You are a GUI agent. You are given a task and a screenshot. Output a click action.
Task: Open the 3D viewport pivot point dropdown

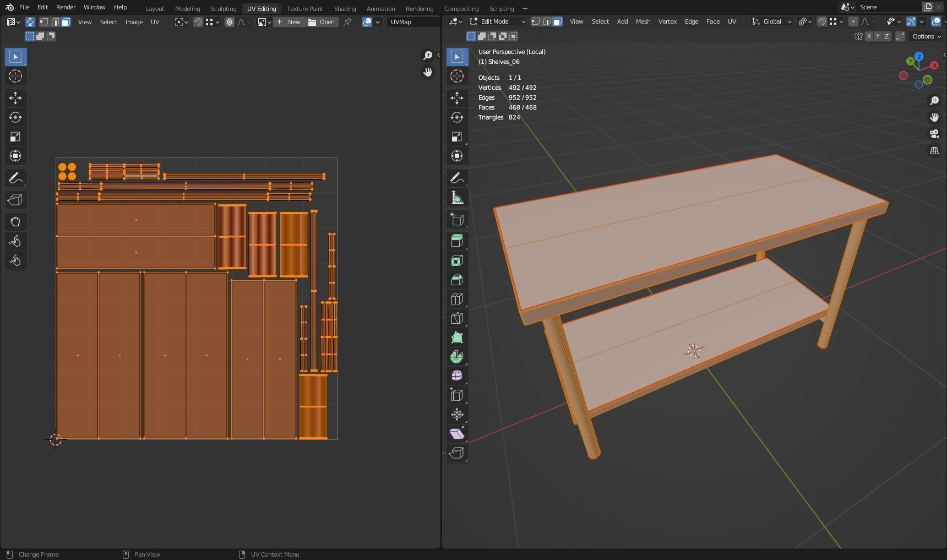tap(806, 21)
